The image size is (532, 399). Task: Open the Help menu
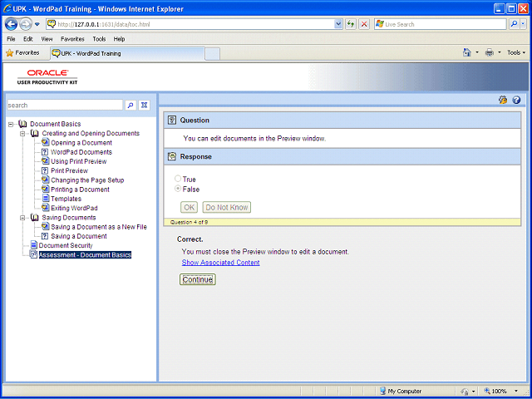tap(119, 39)
